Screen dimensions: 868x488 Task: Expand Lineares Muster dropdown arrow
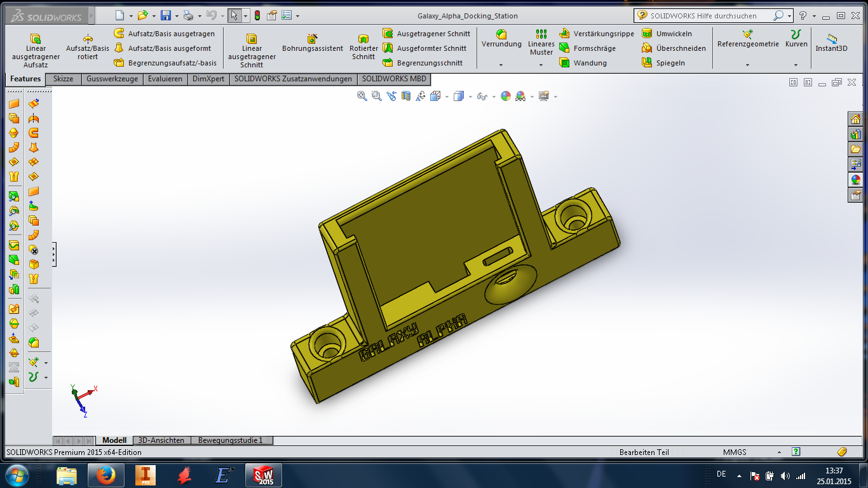point(541,65)
